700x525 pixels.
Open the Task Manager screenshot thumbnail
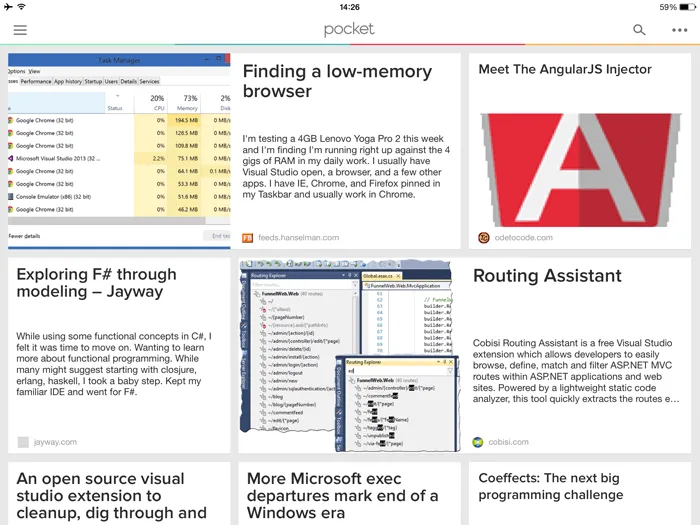point(119,150)
